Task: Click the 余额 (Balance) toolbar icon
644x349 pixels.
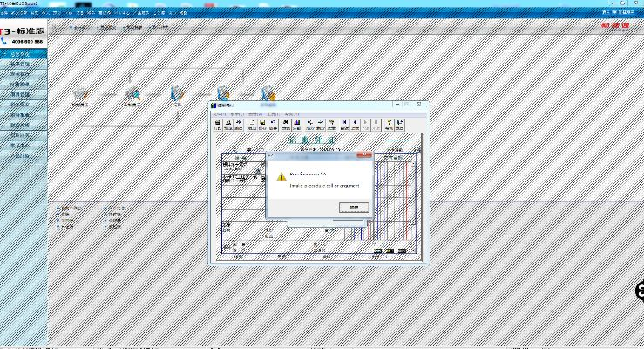Action: tap(297, 124)
